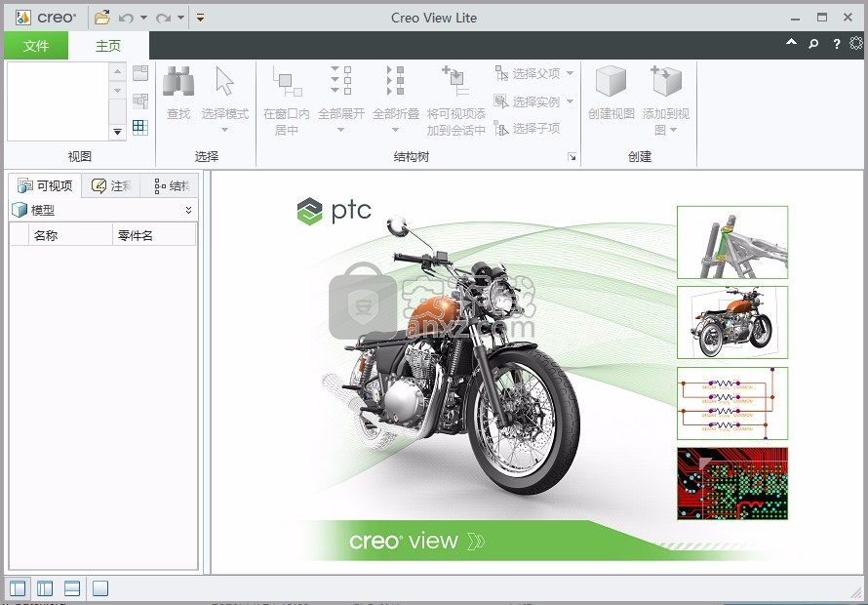Image resolution: width=868 pixels, height=605 pixels.
Task: Open 结构树 group dialog launcher
Action: [572, 157]
